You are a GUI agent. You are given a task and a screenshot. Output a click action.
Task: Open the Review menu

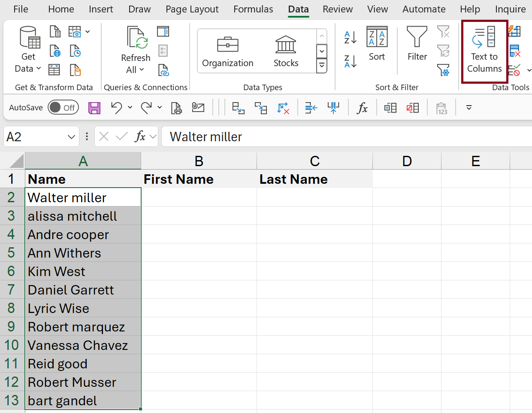[x=338, y=9]
